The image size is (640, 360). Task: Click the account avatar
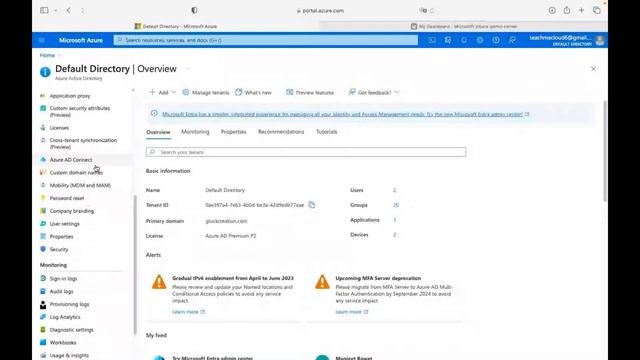[600, 40]
